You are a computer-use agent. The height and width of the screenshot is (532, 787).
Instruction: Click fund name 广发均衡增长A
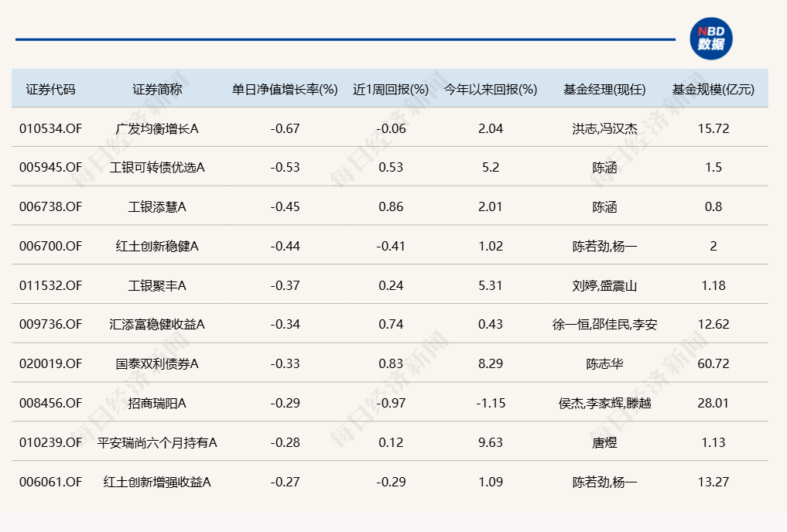click(157, 128)
